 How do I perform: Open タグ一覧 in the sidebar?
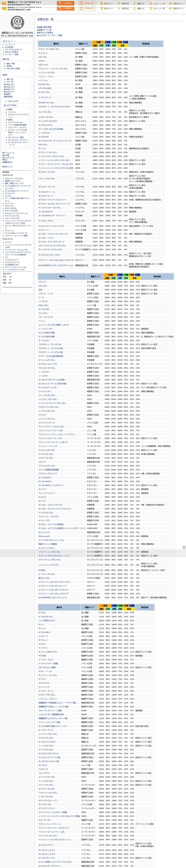(x=10, y=82)
